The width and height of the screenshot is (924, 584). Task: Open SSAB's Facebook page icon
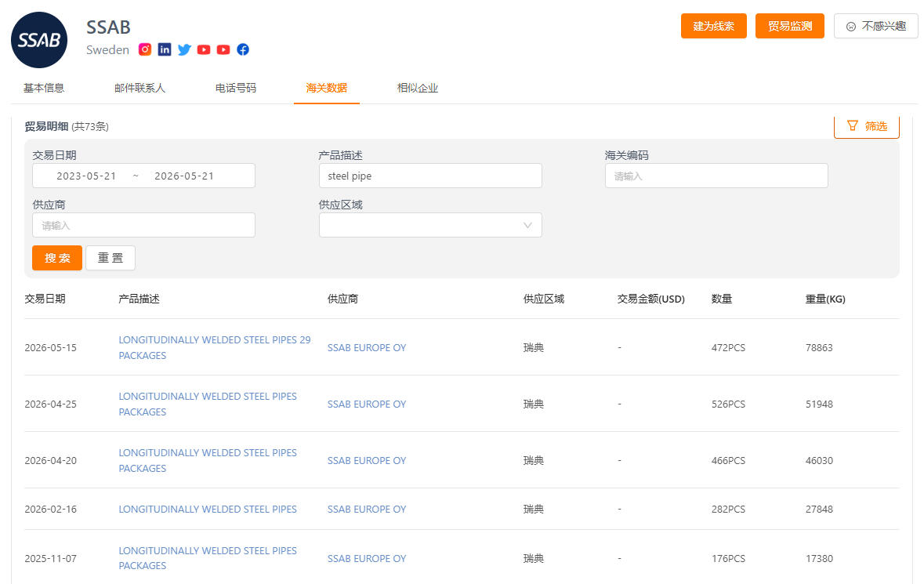pyautogui.click(x=243, y=49)
